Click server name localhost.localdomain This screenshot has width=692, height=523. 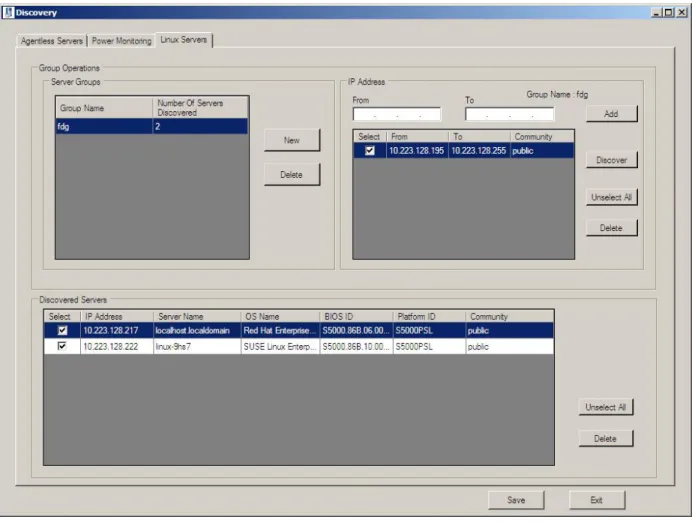[197, 331]
